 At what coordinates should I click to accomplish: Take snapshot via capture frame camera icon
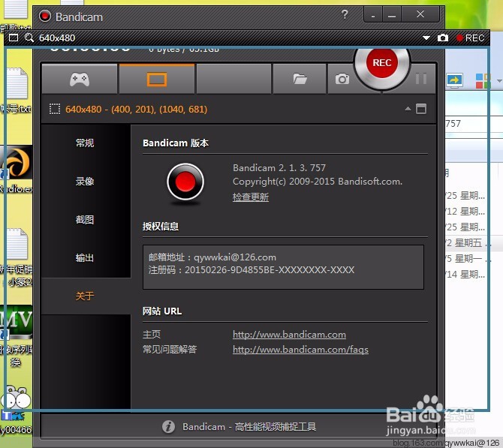click(x=443, y=38)
